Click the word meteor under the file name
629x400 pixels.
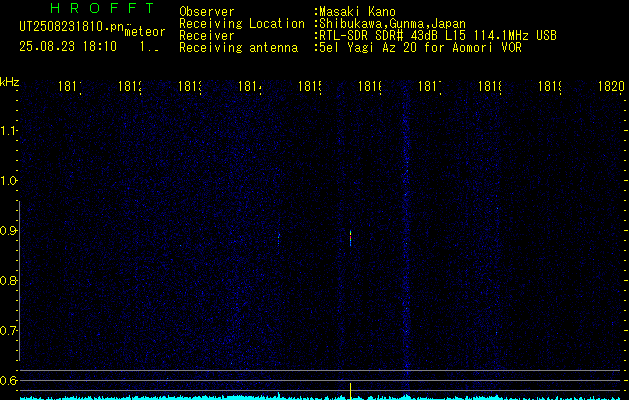145,32
